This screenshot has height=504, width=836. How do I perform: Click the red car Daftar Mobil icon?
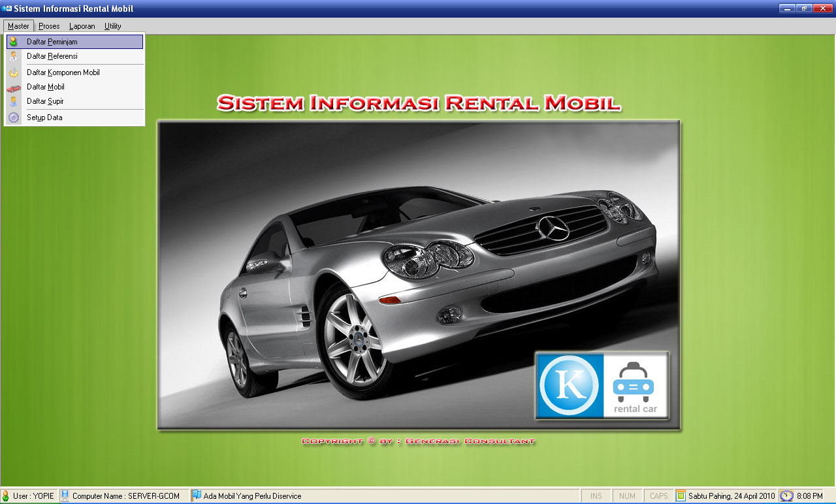pyautogui.click(x=14, y=87)
